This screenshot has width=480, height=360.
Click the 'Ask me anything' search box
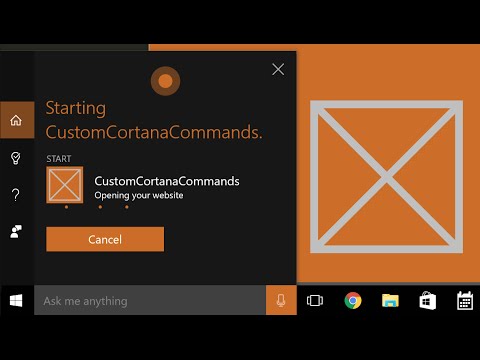click(x=150, y=300)
